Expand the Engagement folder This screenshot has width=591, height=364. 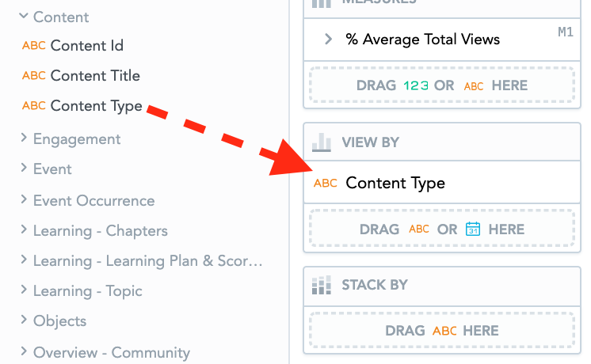[x=24, y=138]
